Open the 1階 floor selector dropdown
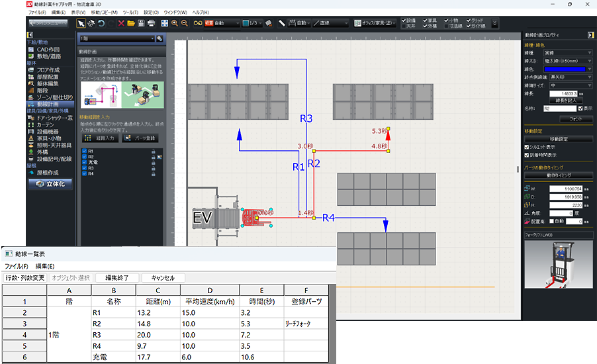 116,39
